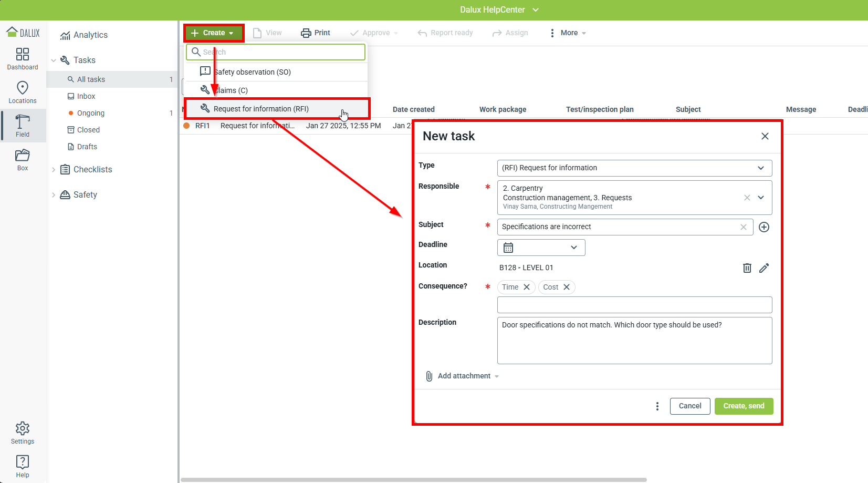The image size is (868, 483).
Task: Open the Dashboard from the sidebar
Action: pos(23,58)
